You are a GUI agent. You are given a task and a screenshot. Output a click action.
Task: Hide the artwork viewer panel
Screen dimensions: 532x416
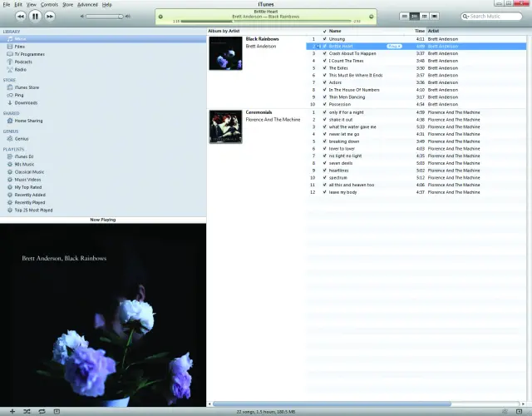(56, 411)
